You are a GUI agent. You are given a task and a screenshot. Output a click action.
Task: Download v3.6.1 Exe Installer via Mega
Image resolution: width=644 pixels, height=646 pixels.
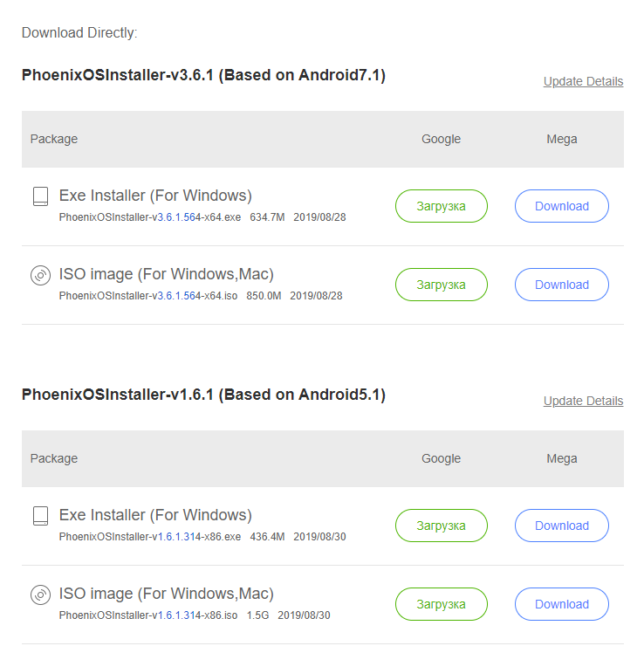point(561,206)
